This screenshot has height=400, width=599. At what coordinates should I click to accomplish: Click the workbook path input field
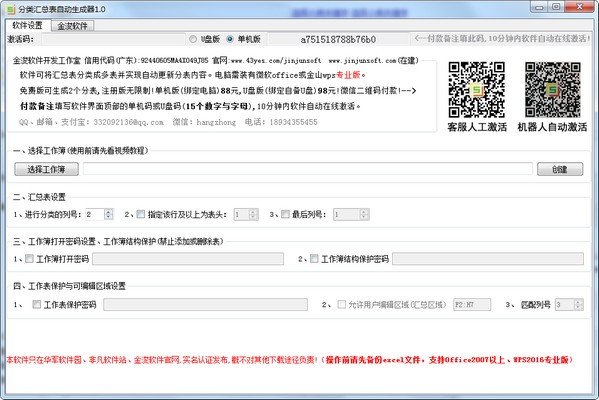pos(308,169)
